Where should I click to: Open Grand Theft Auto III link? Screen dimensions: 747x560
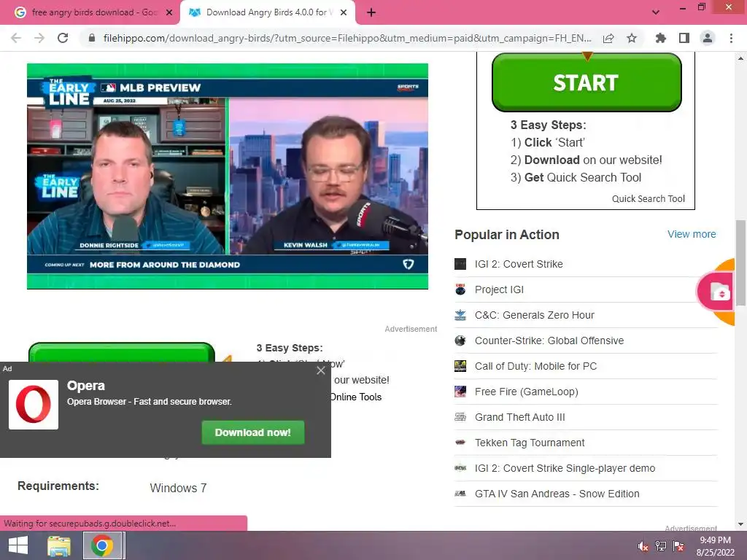point(519,417)
